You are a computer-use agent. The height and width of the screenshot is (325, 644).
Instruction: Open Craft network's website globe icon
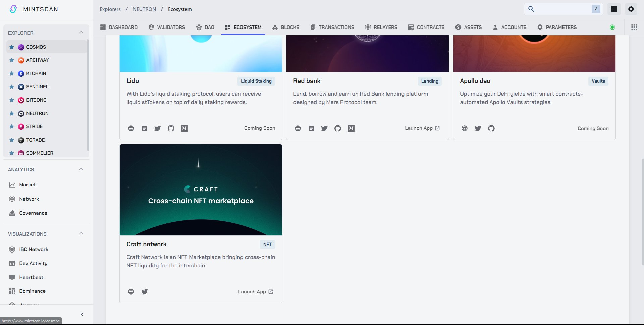tap(131, 292)
